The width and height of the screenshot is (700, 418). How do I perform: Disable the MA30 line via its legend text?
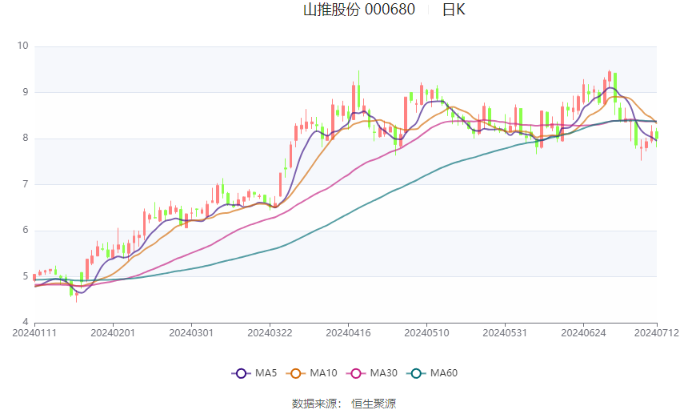tap(383, 373)
